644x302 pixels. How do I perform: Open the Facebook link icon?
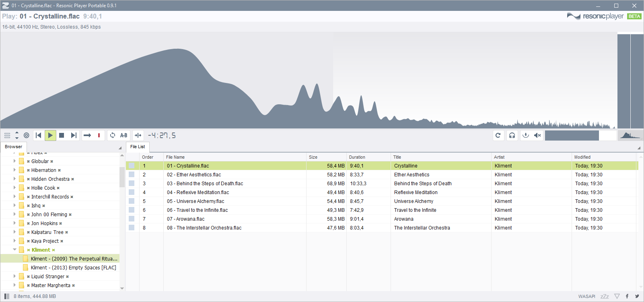[627, 296]
